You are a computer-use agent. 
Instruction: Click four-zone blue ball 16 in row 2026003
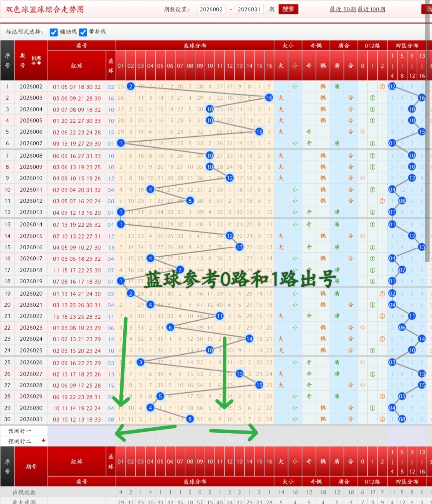tap(422, 97)
